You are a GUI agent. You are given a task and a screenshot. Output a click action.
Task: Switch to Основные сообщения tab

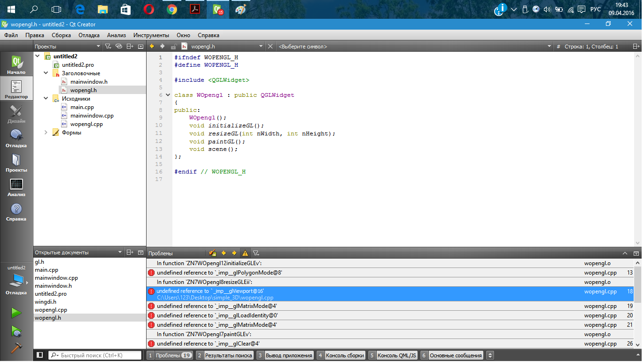(x=451, y=355)
